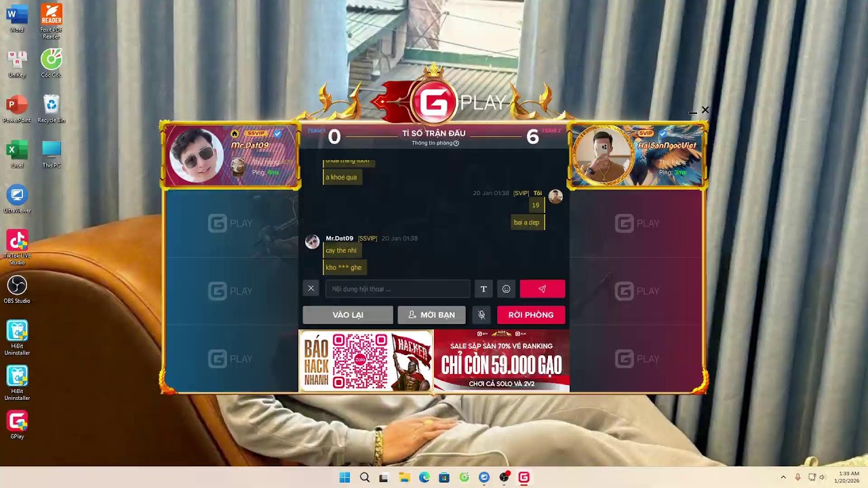Click the 'a khoe qua' chat message

pos(341,178)
